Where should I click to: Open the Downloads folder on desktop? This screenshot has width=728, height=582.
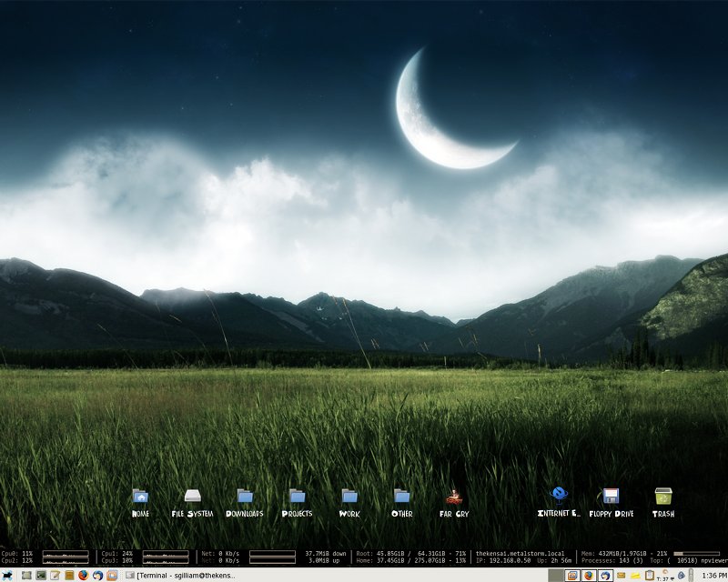click(x=245, y=503)
